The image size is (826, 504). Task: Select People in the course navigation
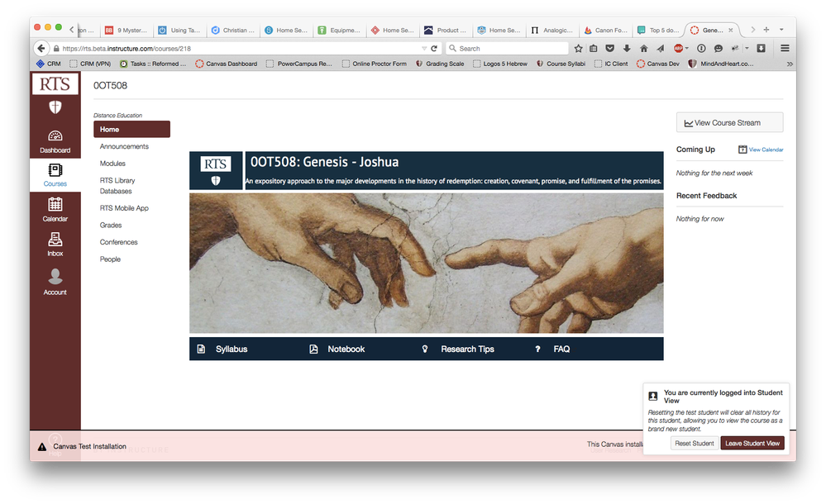tap(110, 259)
